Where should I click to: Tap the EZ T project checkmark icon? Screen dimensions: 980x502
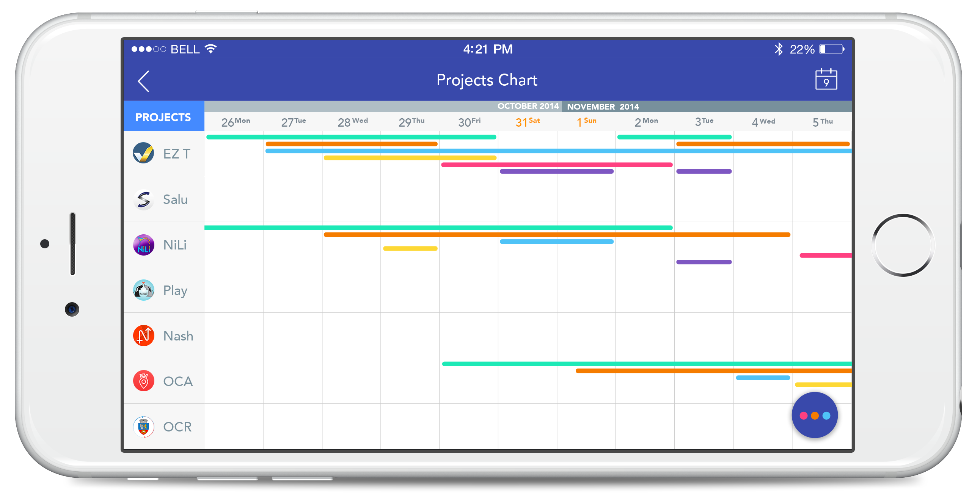[143, 153]
